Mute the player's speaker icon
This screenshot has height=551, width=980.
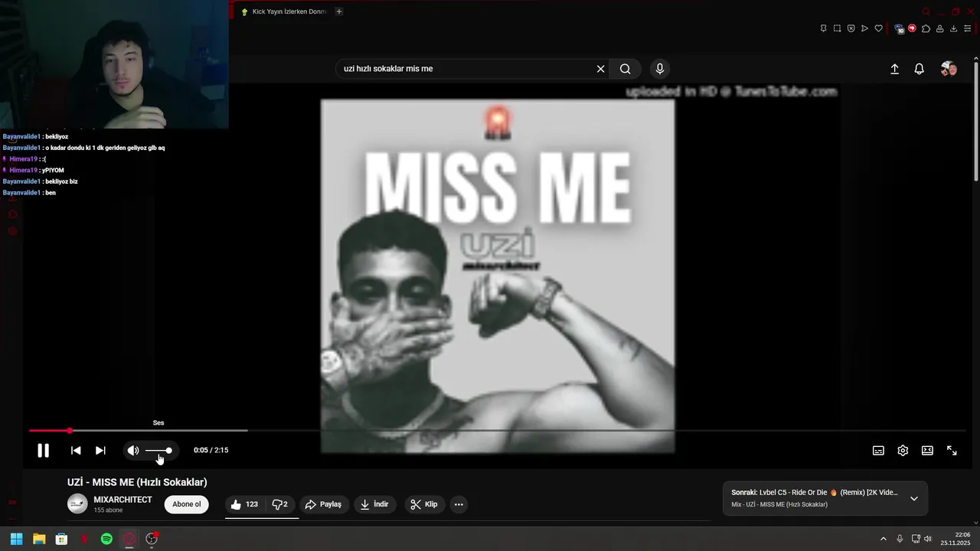(133, 451)
